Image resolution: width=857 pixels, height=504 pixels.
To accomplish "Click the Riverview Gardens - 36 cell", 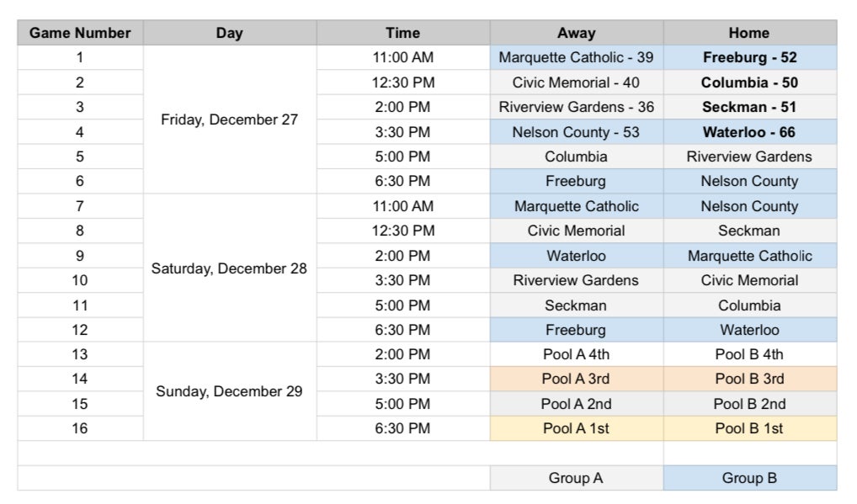I will 576,107.
